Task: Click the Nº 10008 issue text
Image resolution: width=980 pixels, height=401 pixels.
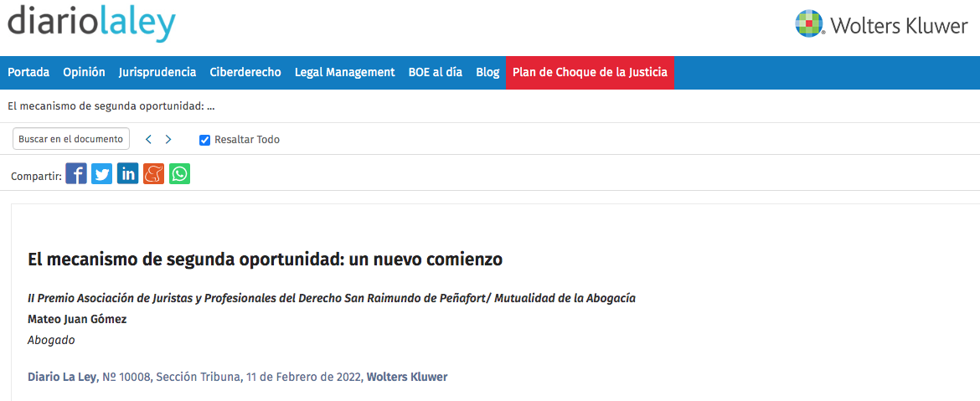Action: (126, 378)
